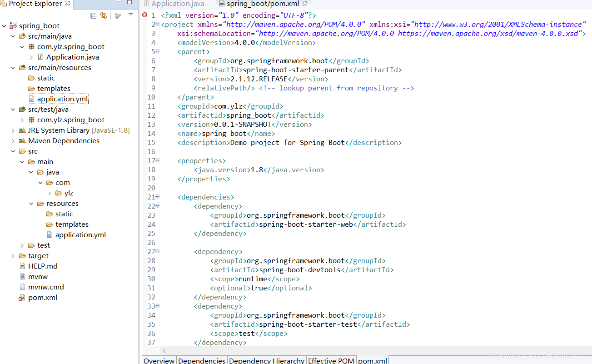Fold the project element at line 2
Image resolution: width=592 pixels, height=364 pixels.
point(158,24)
